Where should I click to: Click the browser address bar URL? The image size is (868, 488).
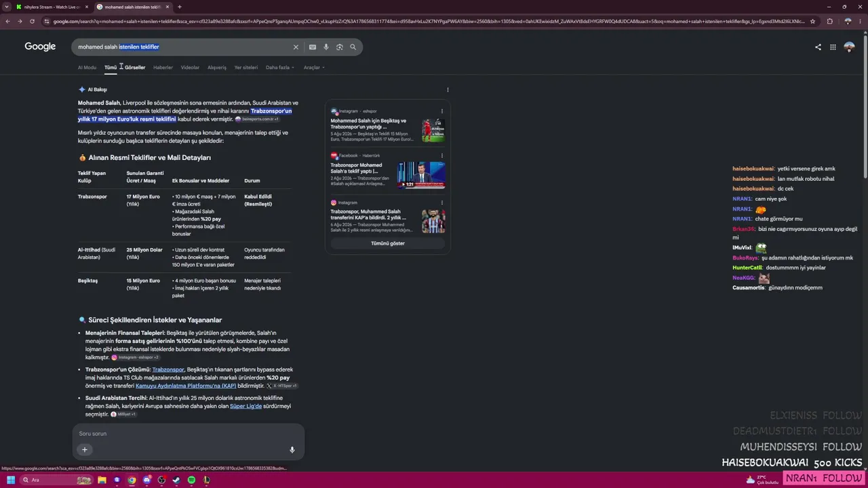click(429, 21)
